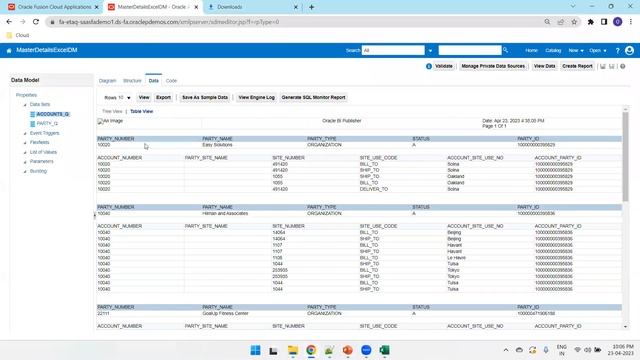The height and width of the screenshot is (360, 640).
Task: Click Save As Sample Data
Action: coord(204,98)
